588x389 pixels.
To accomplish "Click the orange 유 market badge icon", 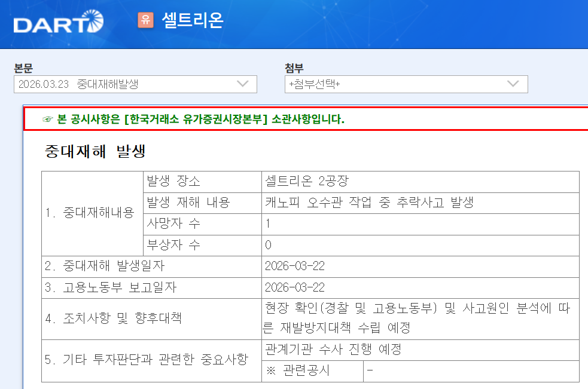I will [x=145, y=20].
